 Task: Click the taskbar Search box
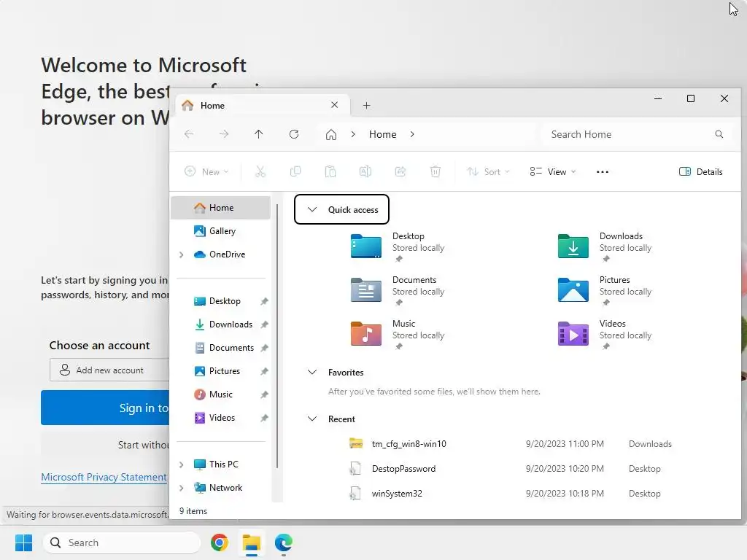tap(122, 542)
